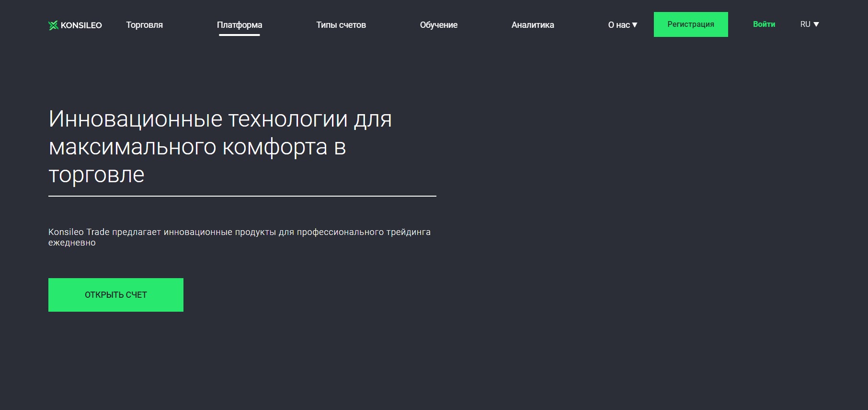This screenshot has width=868, height=410.
Task: Follow the Войти login link
Action: [764, 24]
